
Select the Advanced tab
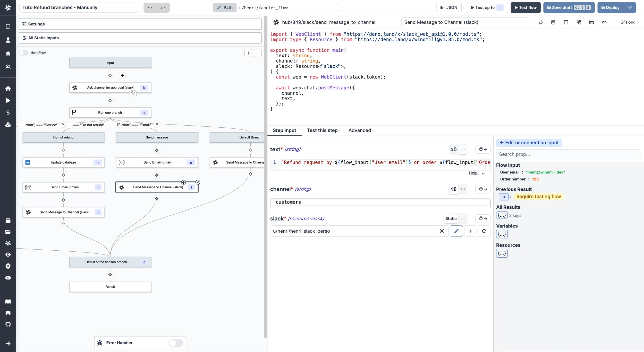click(360, 130)
